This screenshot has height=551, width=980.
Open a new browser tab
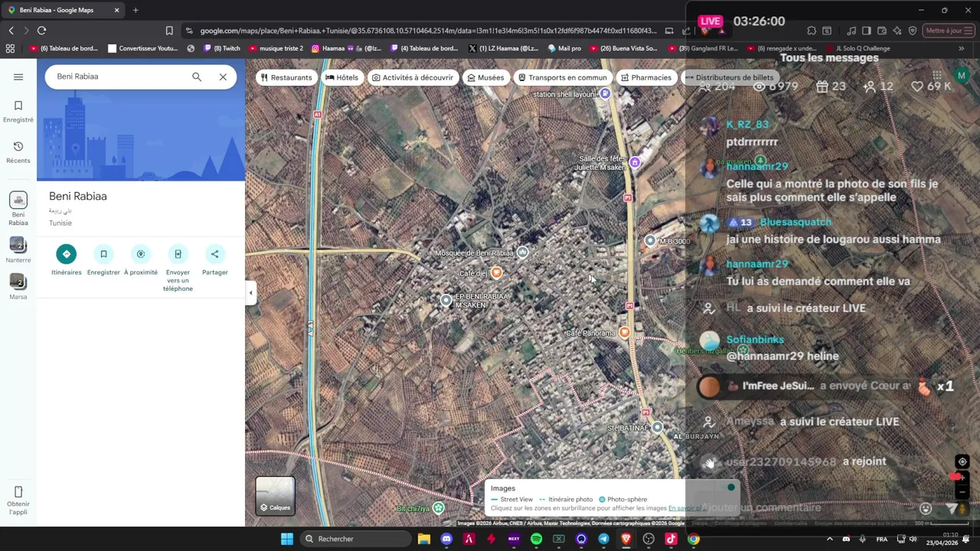(136, 10)
